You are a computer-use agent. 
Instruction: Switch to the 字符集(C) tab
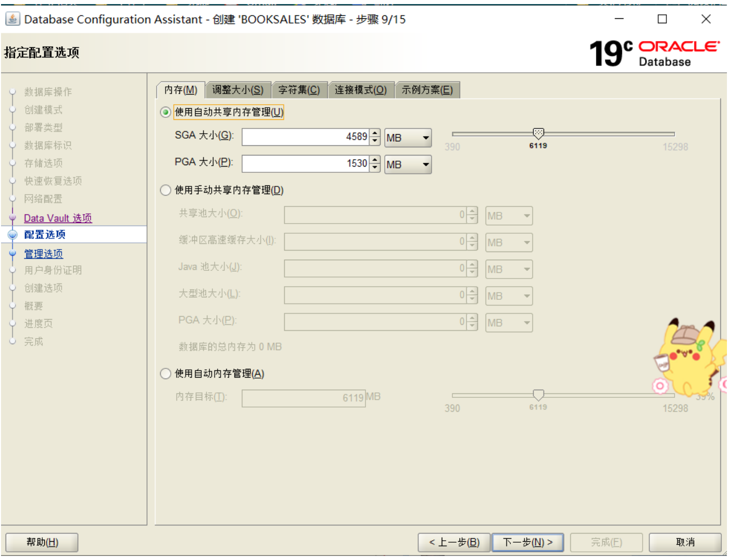tap(299, 90)
